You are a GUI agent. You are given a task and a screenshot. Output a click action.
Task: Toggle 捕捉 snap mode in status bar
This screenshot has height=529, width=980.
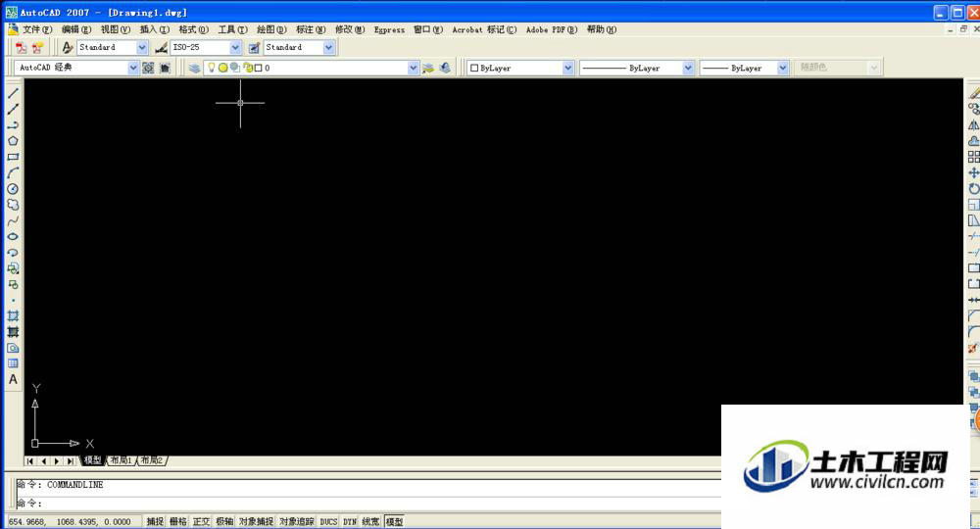click(x=155, y=521)
